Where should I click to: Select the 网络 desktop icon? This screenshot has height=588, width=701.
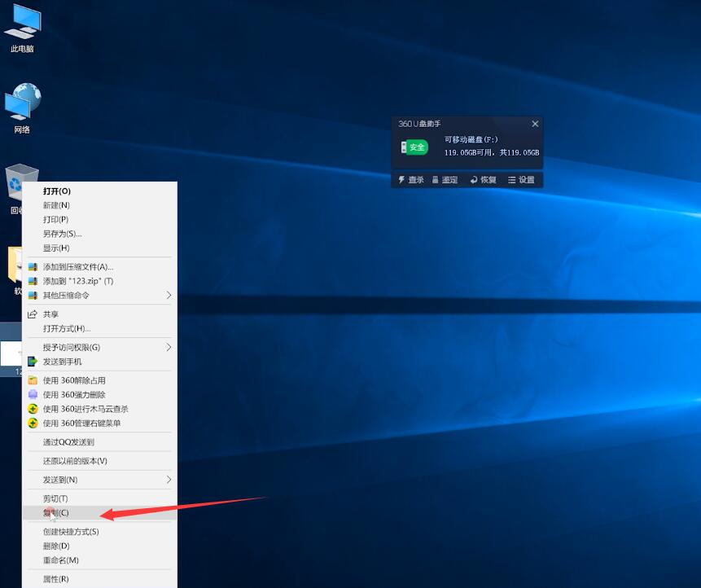(x=22, y=108)
